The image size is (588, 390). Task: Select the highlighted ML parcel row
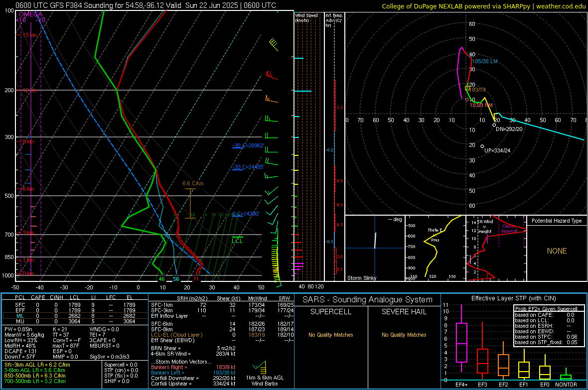pos(75,316)
